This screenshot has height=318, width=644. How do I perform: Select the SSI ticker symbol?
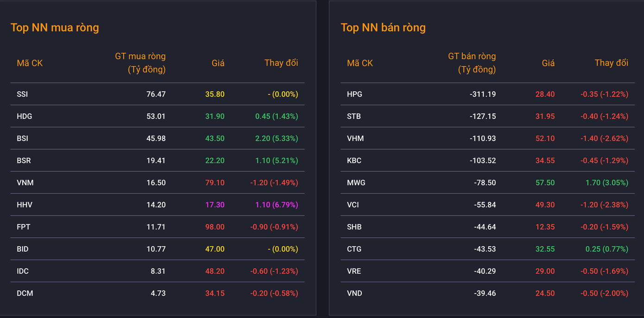22,94
